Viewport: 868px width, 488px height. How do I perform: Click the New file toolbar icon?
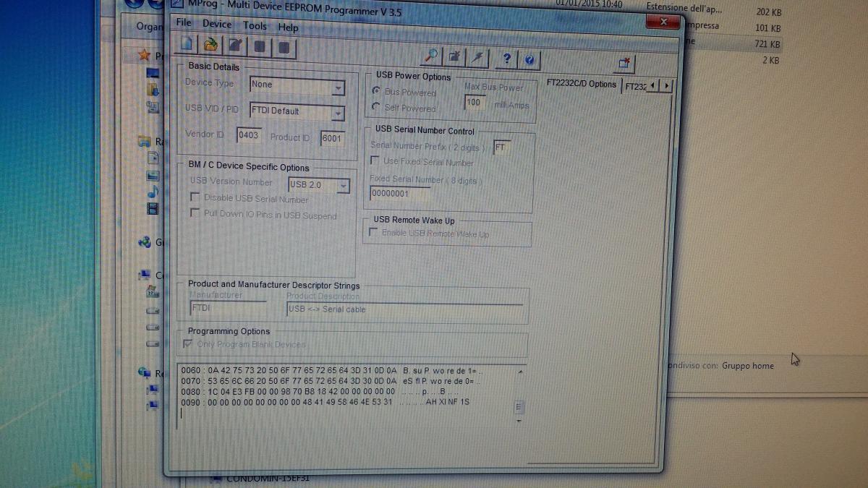click(x=188, y=45)
